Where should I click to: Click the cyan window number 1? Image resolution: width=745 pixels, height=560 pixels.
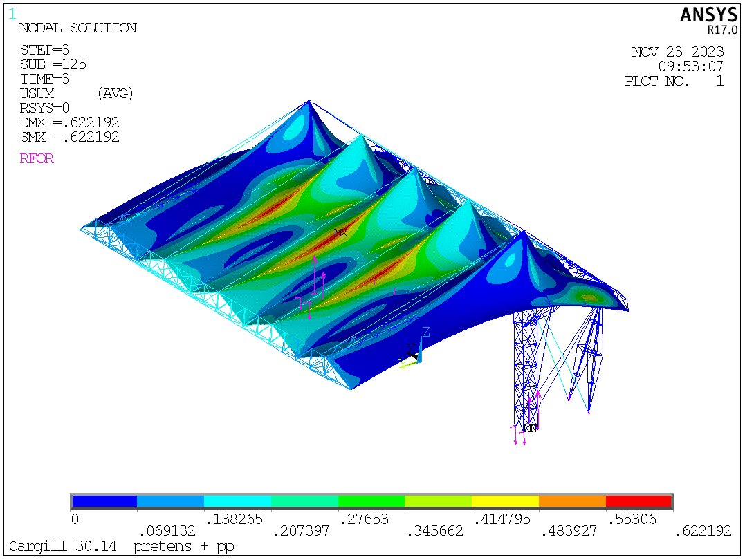pyautogui.click(x=12, y=13)
